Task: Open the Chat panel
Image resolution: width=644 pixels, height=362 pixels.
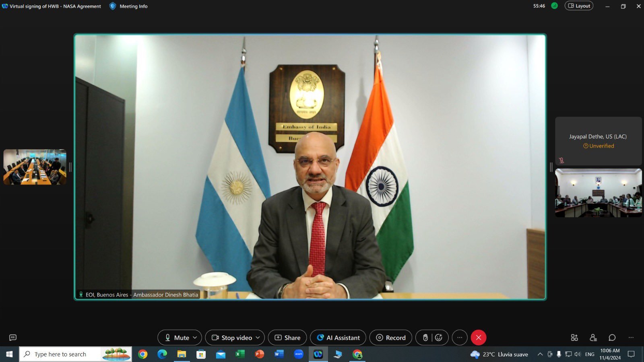Action: pos(612,337)
